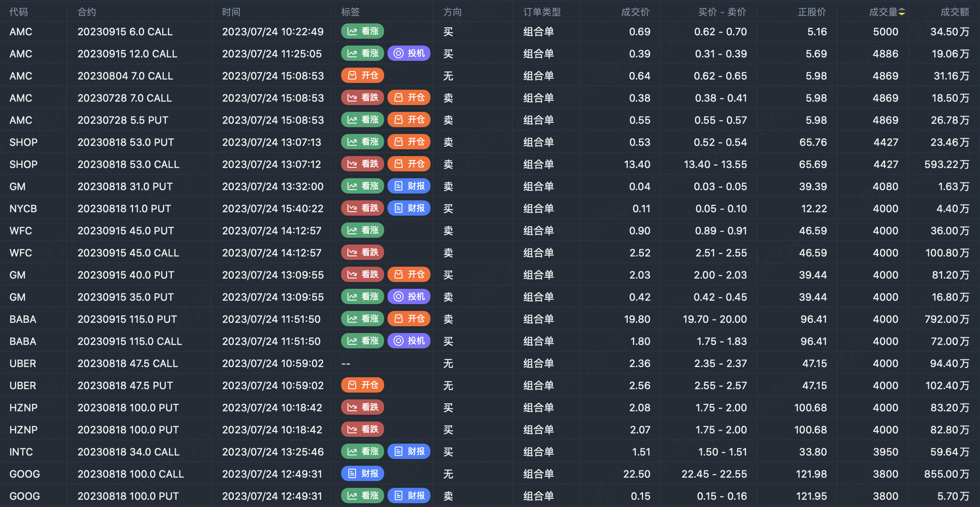Select contract 20230915 12.0 CALL
Screen dimensions: 980x507
point(128,54)
